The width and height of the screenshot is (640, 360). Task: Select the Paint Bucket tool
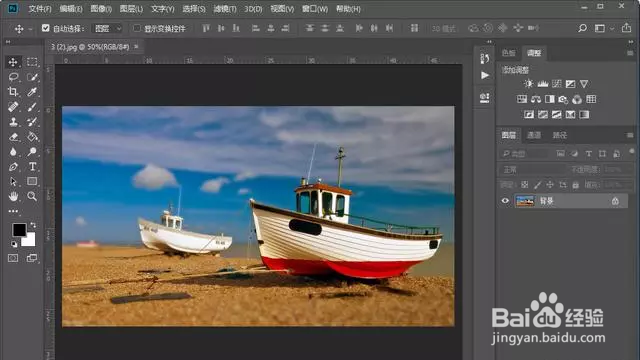[x=32, y=137]
